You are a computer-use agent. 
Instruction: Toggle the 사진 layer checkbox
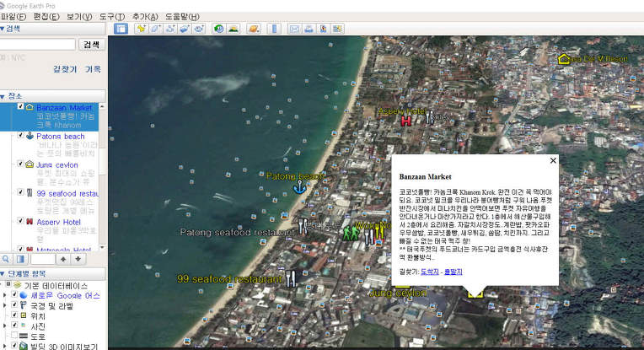pos(14,326)
